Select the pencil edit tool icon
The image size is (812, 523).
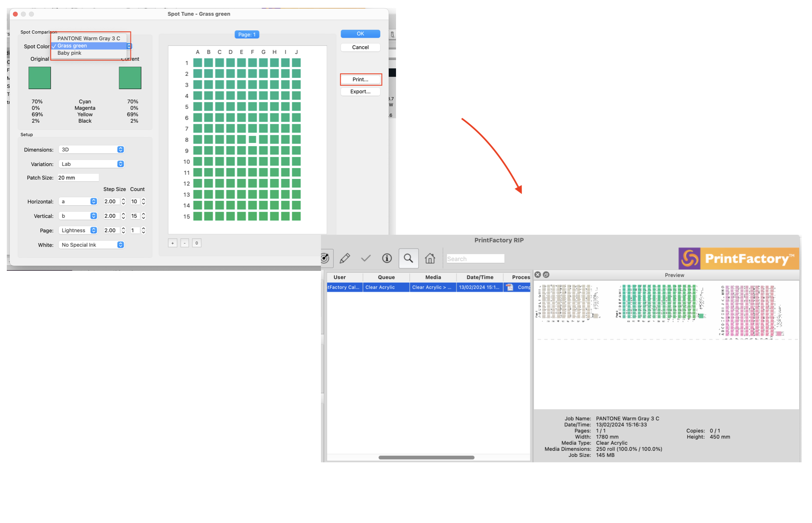point(345,258)
